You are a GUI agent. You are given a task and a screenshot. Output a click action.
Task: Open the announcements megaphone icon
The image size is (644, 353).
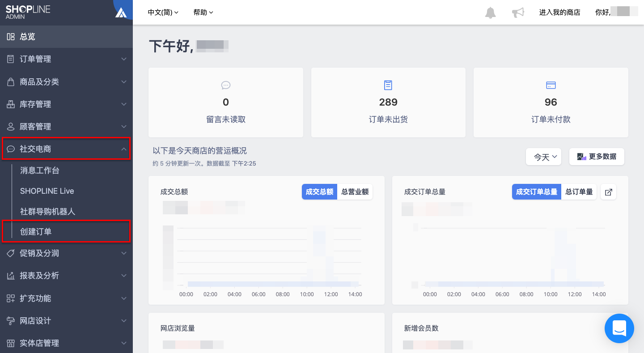(x=518, y=13)
